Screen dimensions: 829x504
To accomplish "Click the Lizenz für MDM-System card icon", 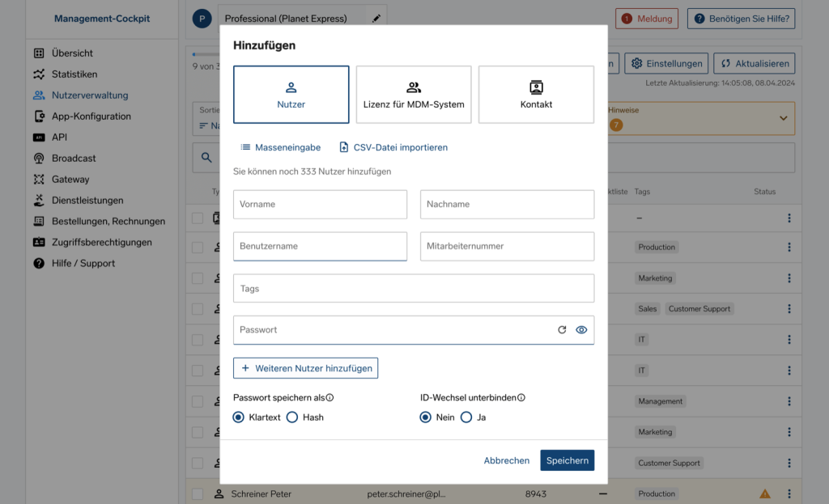I will (x=413, y=87).
